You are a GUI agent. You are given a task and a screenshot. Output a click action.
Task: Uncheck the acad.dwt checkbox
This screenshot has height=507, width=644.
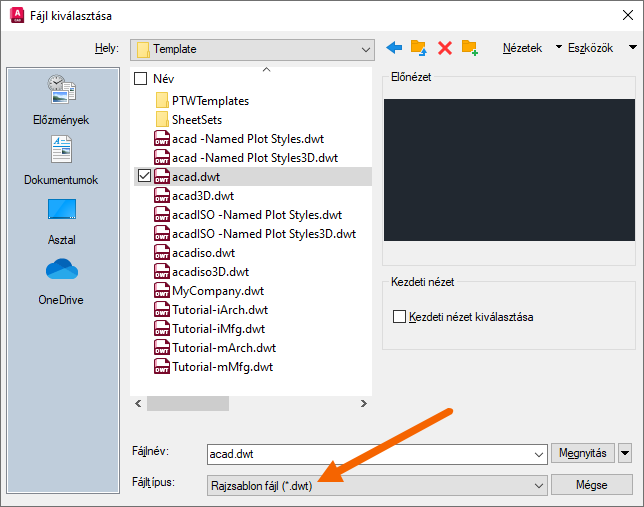click(x=144, y=176)
